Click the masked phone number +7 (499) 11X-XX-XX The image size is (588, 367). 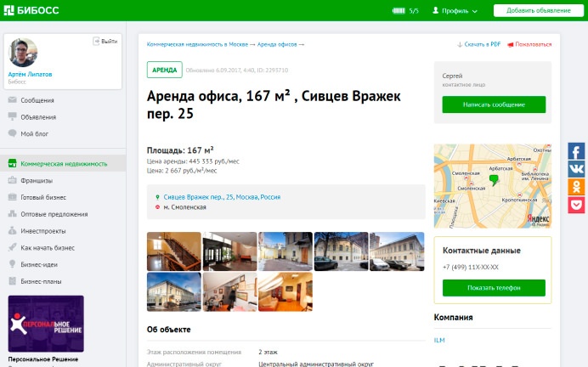tap(471, 267)
